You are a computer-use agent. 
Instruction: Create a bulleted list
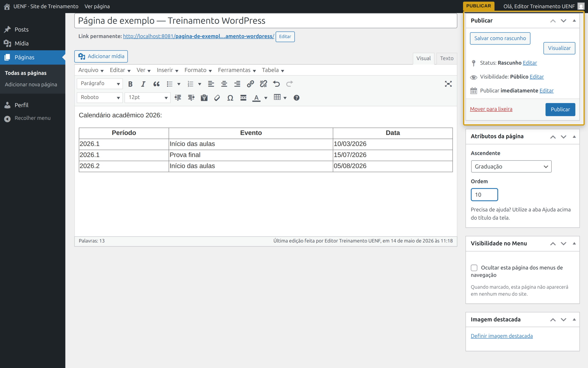[170, 84]
